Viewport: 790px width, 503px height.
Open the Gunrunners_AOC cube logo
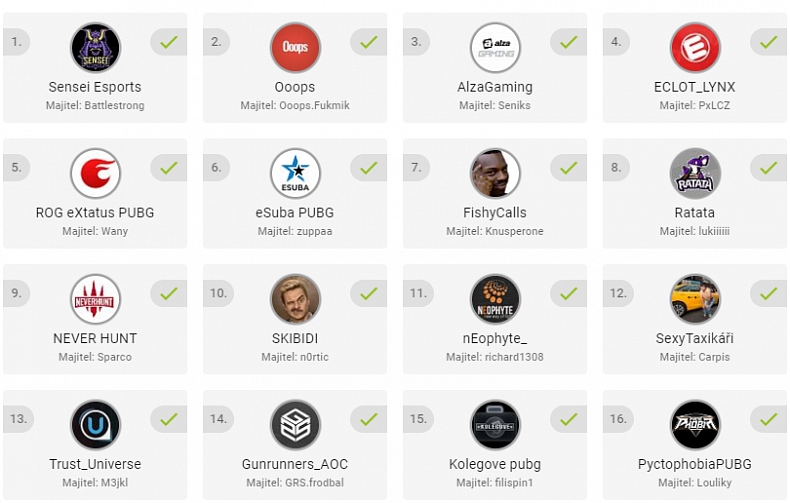click(295, 426)
